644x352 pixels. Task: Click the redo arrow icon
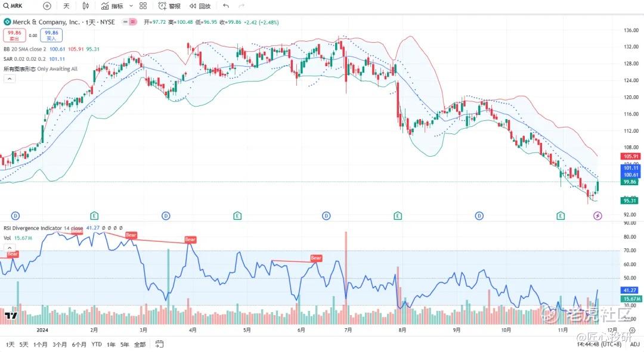pos(241,6)
